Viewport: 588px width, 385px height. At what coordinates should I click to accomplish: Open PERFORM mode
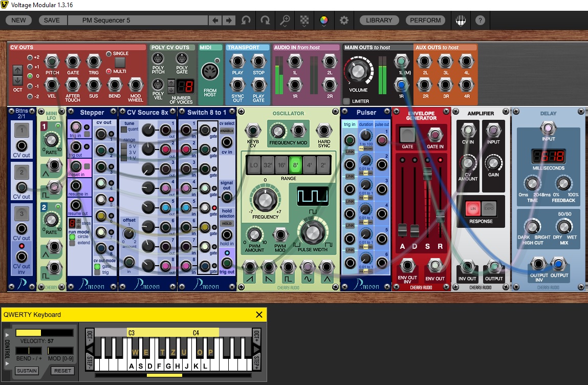[426, 20]
